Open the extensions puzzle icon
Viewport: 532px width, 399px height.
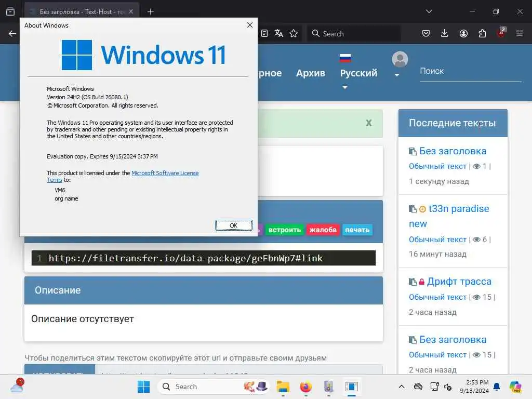[482, 33]
